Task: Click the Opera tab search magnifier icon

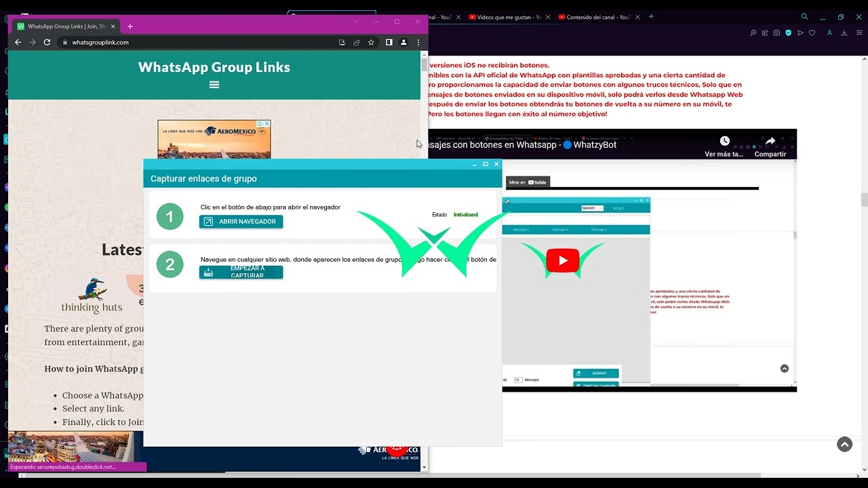Action: [x=805, y=17]
